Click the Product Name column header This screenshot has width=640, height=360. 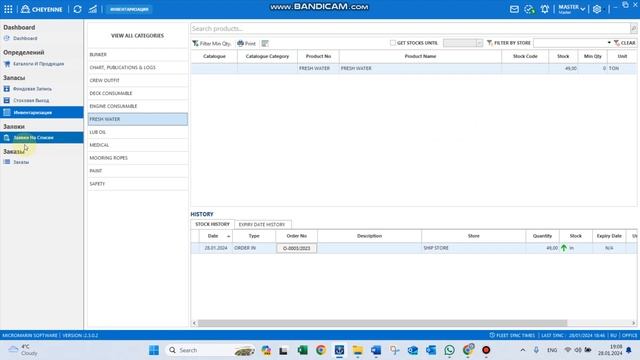420,56
